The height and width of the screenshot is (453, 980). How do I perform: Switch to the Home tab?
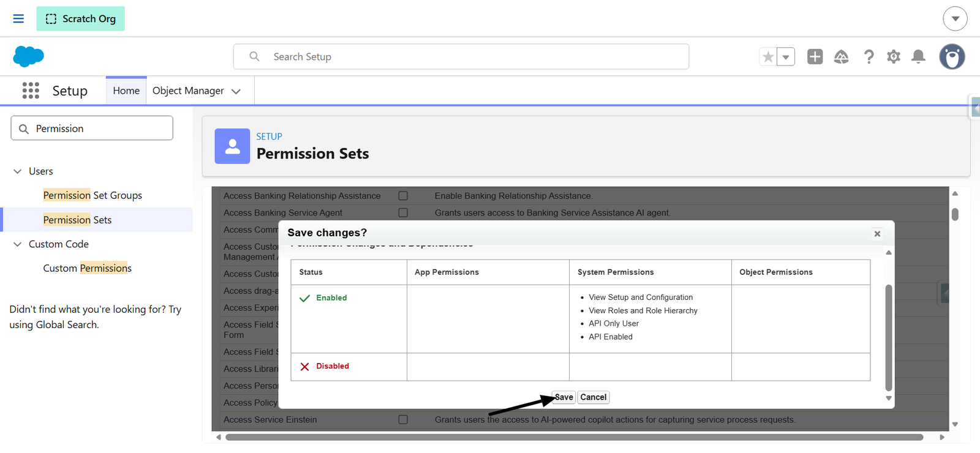126,91
